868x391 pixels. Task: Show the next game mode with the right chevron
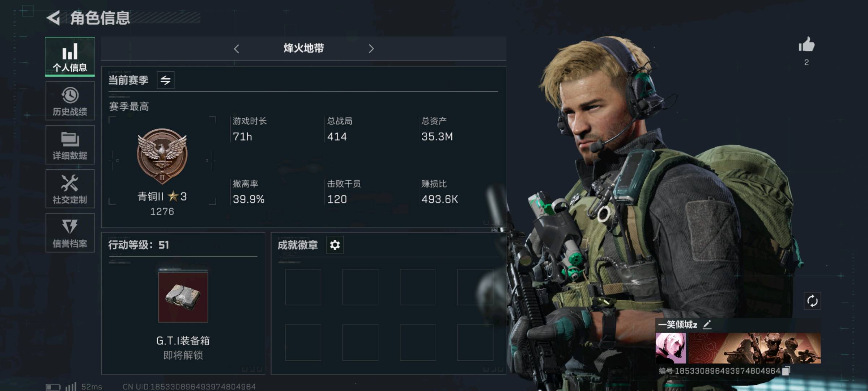click(x=371, y=49)
